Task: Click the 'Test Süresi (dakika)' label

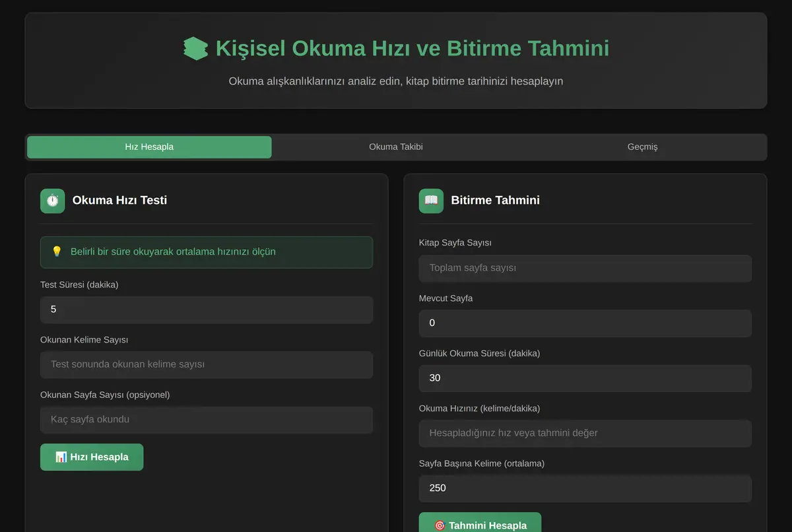Action: coord(79,284)
